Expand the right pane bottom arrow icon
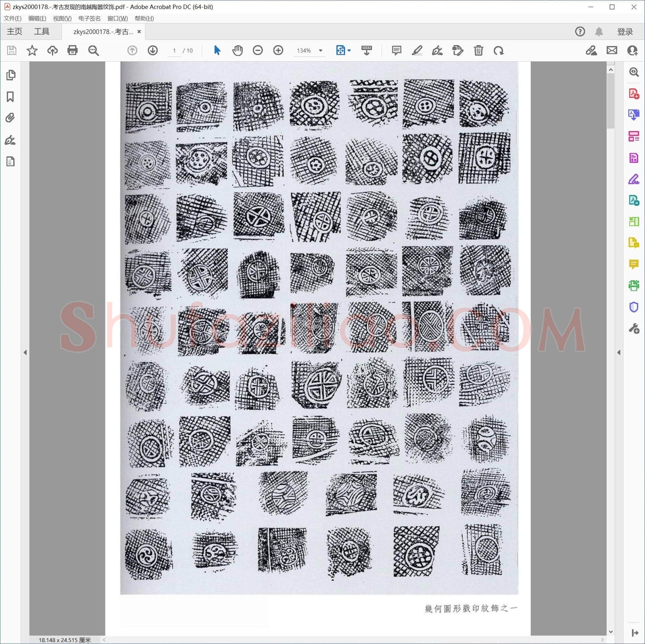Viewport: 645px width, 644px height. click(x=634, y=633)
